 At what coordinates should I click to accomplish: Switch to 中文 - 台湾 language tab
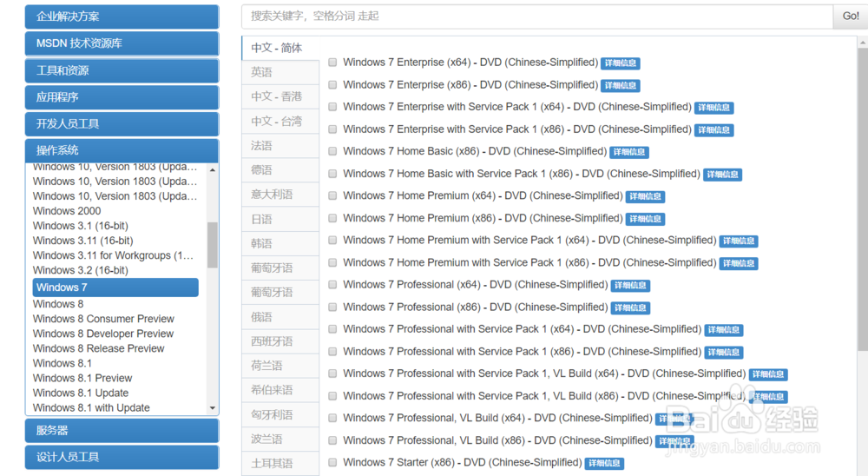280,122
